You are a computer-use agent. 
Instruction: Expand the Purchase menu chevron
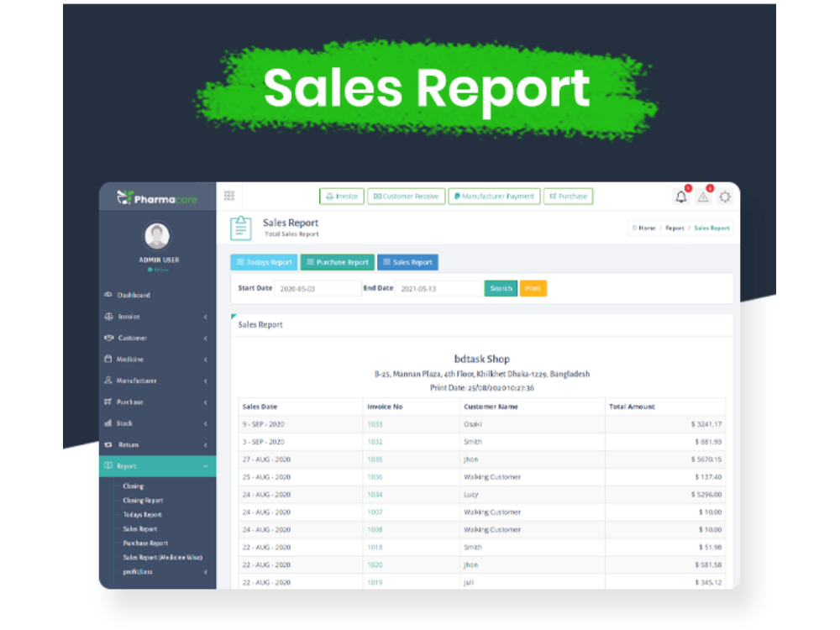[x=206, y=402]
